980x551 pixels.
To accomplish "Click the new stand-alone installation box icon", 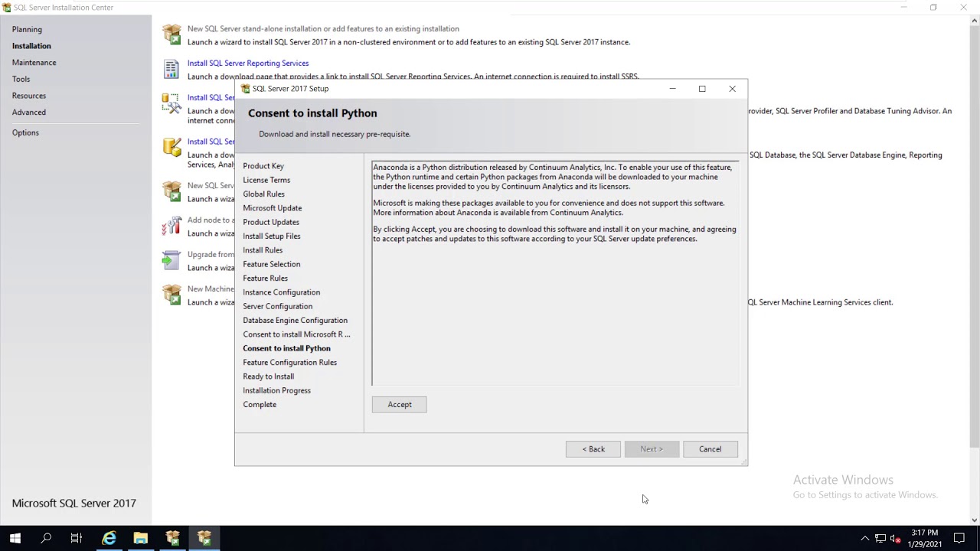I will tap(171, 34).
